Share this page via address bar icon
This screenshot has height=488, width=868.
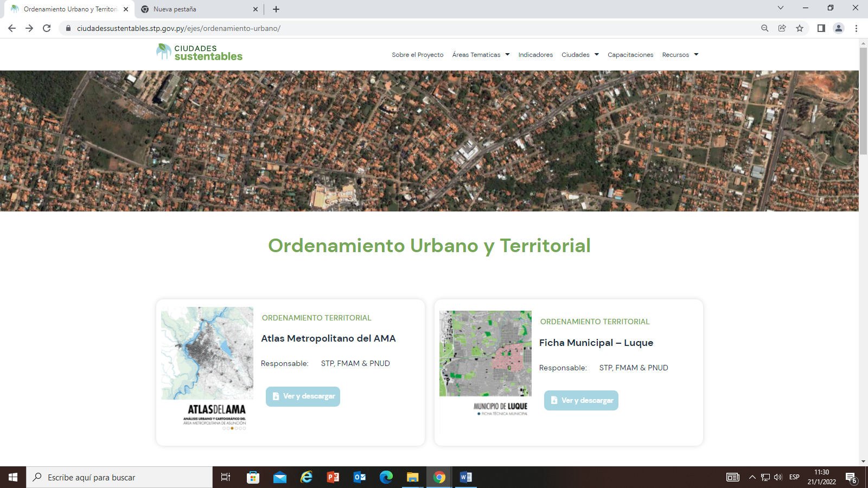(x=782, y=28)
